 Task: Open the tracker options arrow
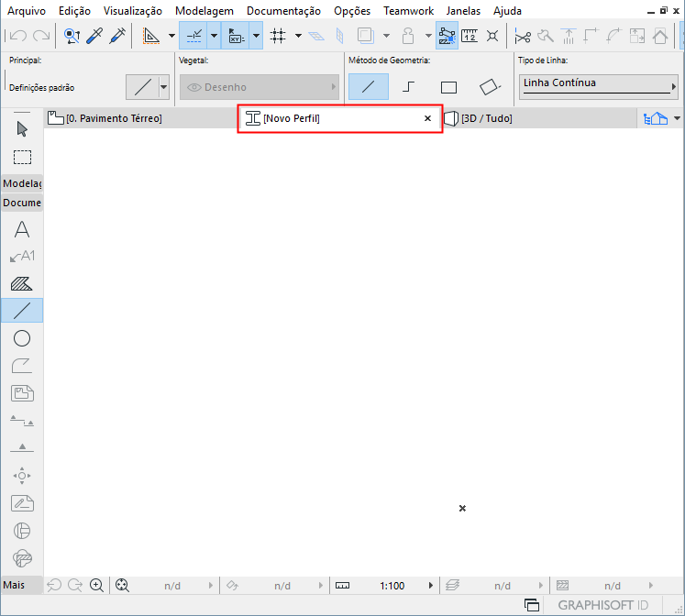click(x=257, y=36)
